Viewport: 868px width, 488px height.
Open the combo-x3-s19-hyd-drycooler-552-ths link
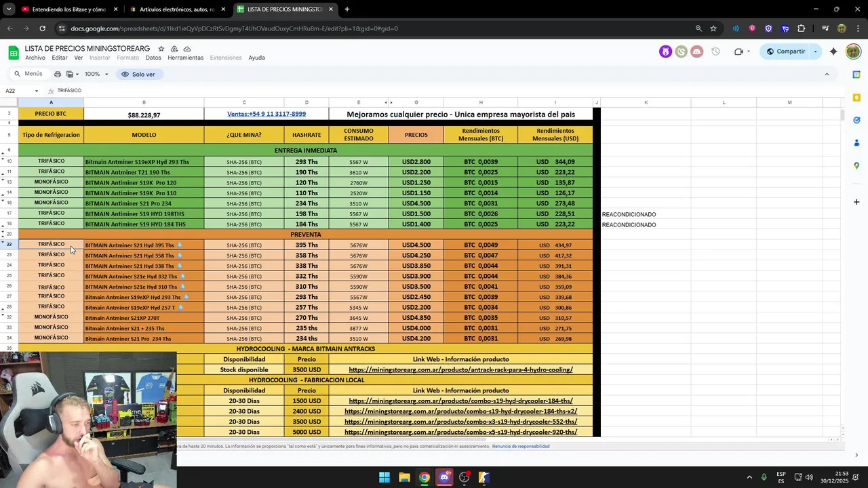point(460,422)
